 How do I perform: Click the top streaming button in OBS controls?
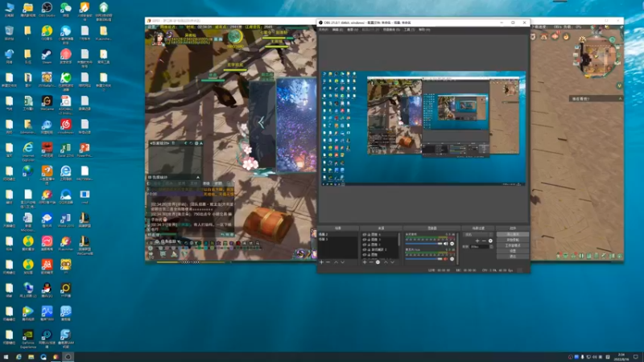point(513,234)
